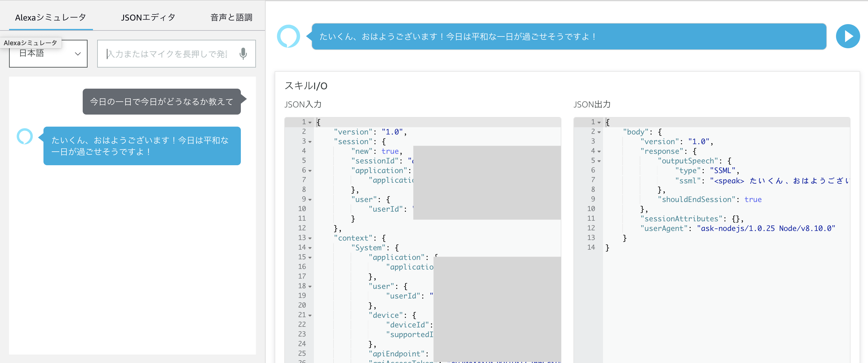Screen dimensions: 868x363
Task: Collapse the "response" block at output line 4
Action: (599, 152)
